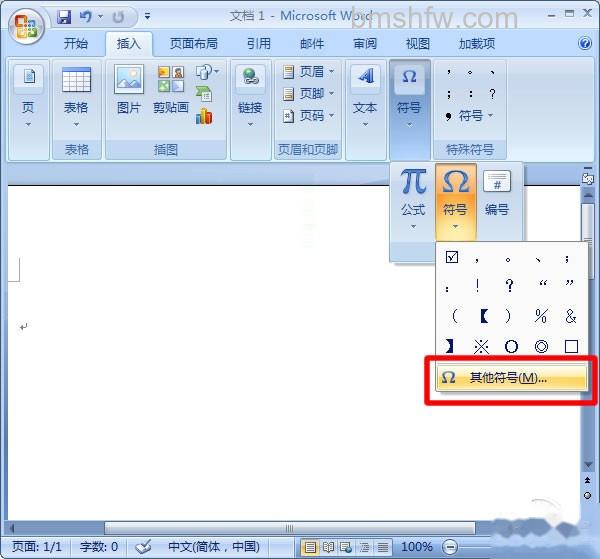Open Customize Quick Access Toolbar dropdown
This screenshot has height=559, width=600.
(147, 16)
